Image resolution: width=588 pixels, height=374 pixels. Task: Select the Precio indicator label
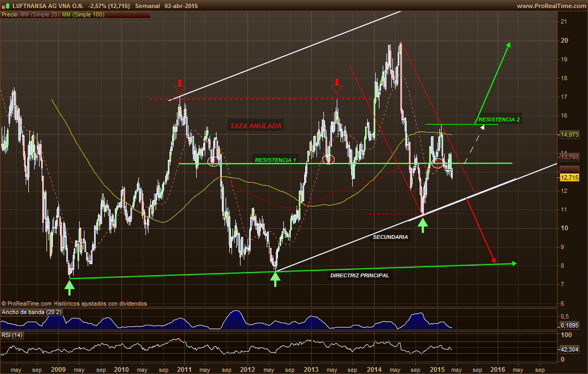tap(10, 14)
